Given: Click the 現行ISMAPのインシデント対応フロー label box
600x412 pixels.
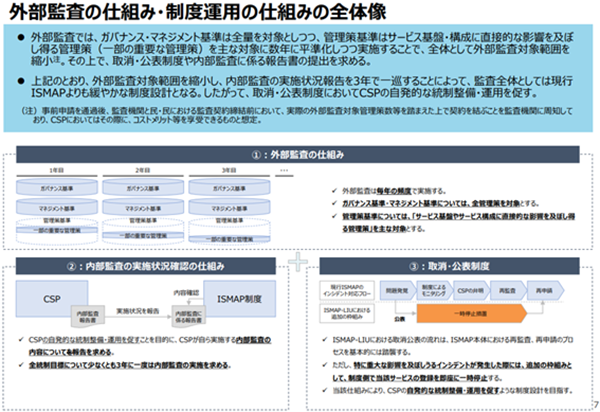Looking at the screenshot, I should click(x=347, y=291).
